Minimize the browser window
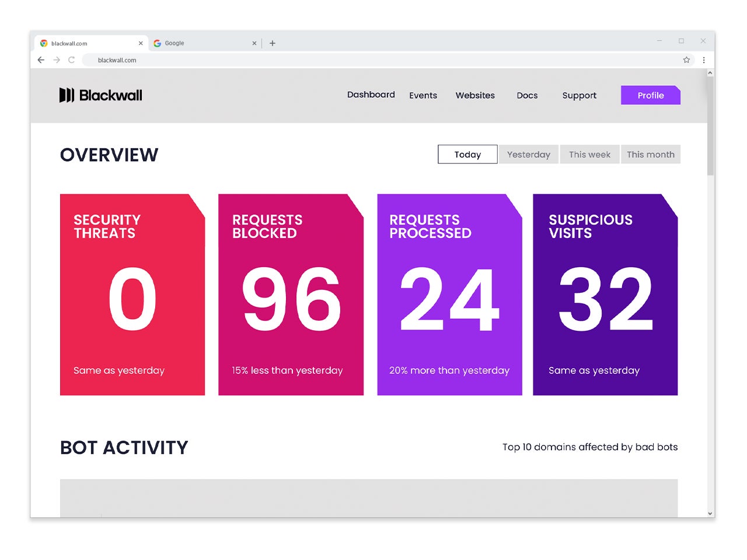The width and height of the screenshot is (747, 560). [659, 41]
